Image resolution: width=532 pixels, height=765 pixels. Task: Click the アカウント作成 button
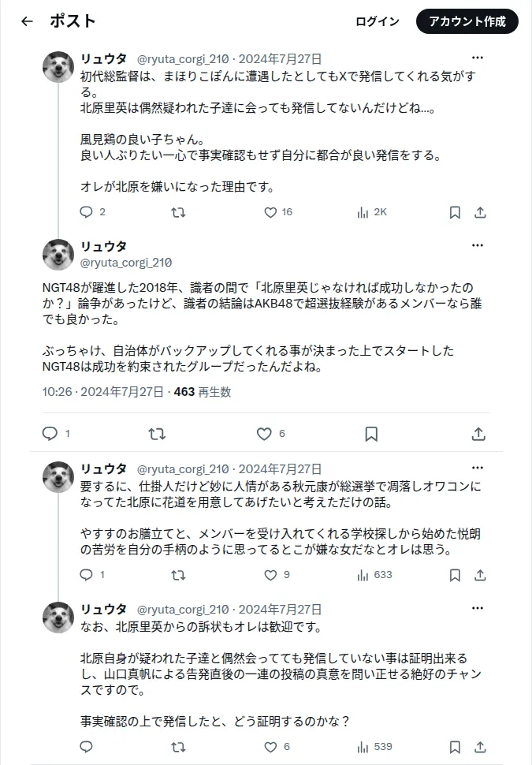pos(467,21)
